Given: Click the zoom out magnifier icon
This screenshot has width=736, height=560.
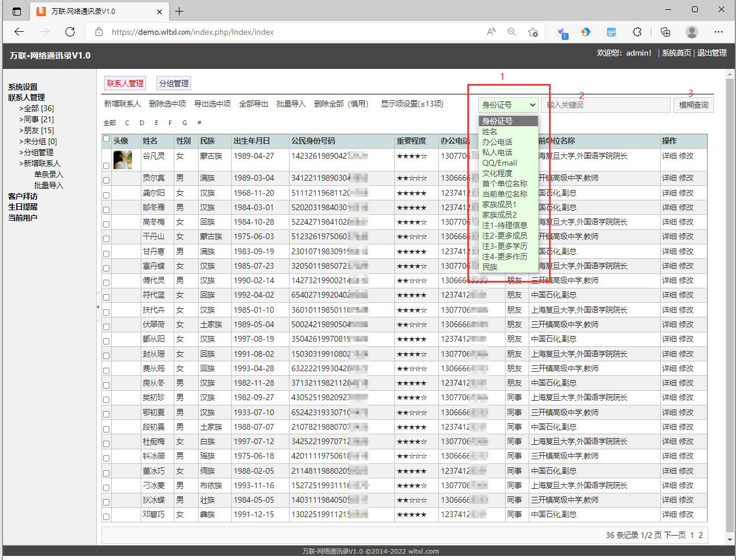Looking at the screenshot, I should click(512, 32).
